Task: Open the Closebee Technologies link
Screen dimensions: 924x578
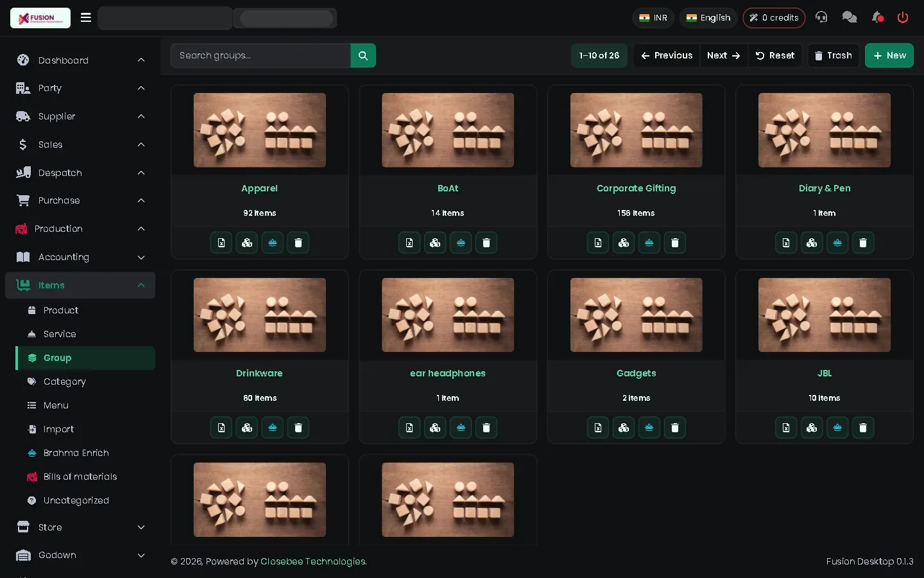Action: coord(314,561)
